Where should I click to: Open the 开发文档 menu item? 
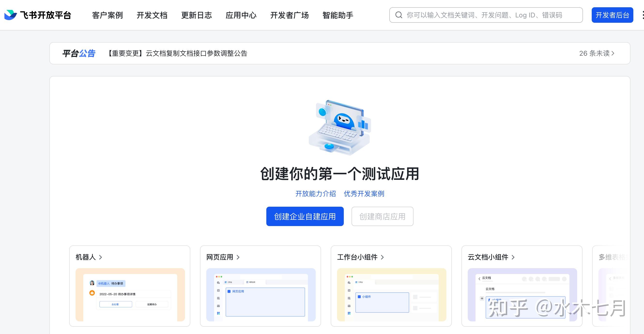tap(152, 15)
